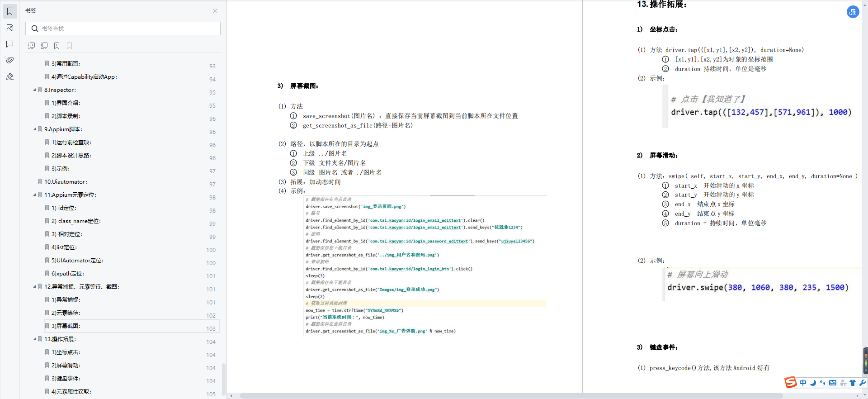
Task: Go to bookmark 1)界面介绍
Action: 66,103
